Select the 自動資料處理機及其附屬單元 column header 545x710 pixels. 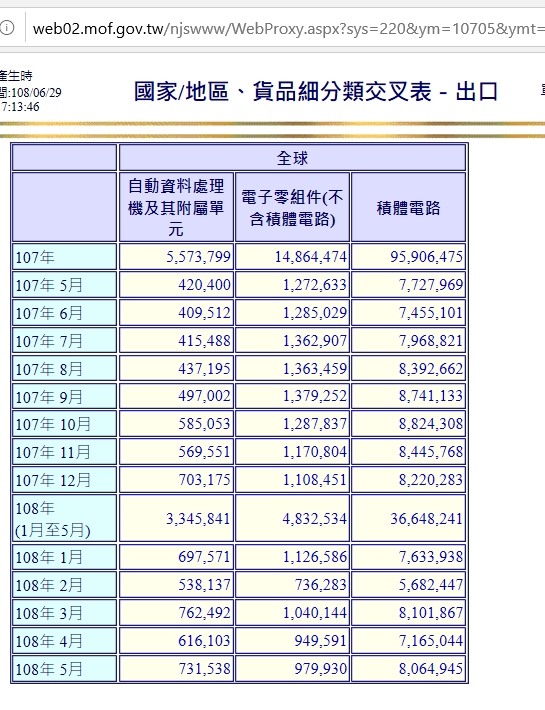(176, 207)
